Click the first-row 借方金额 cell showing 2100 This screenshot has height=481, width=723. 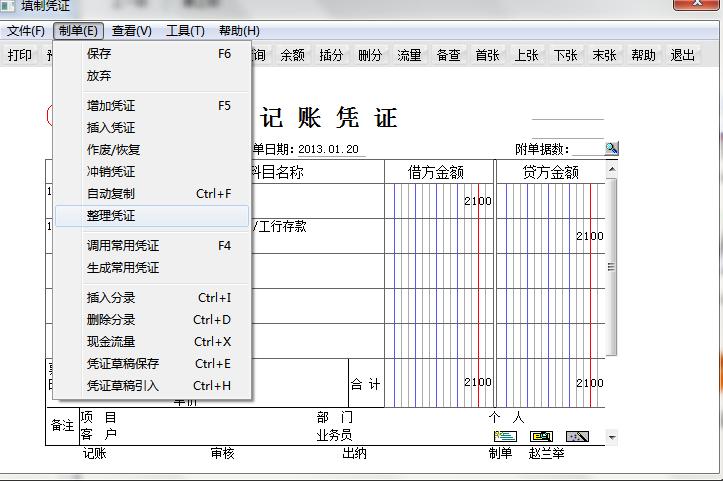coord(439,201)
